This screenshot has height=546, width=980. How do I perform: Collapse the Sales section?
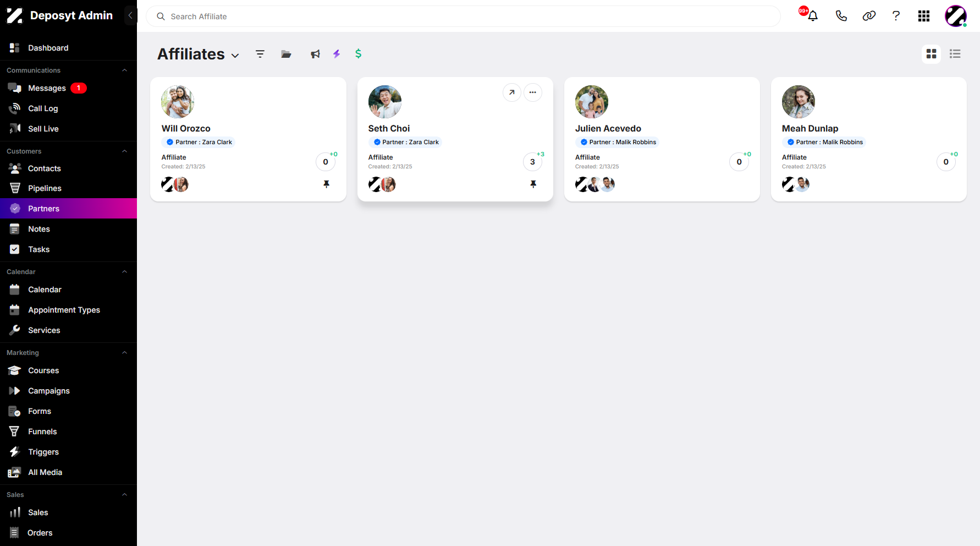click(125, 495)
